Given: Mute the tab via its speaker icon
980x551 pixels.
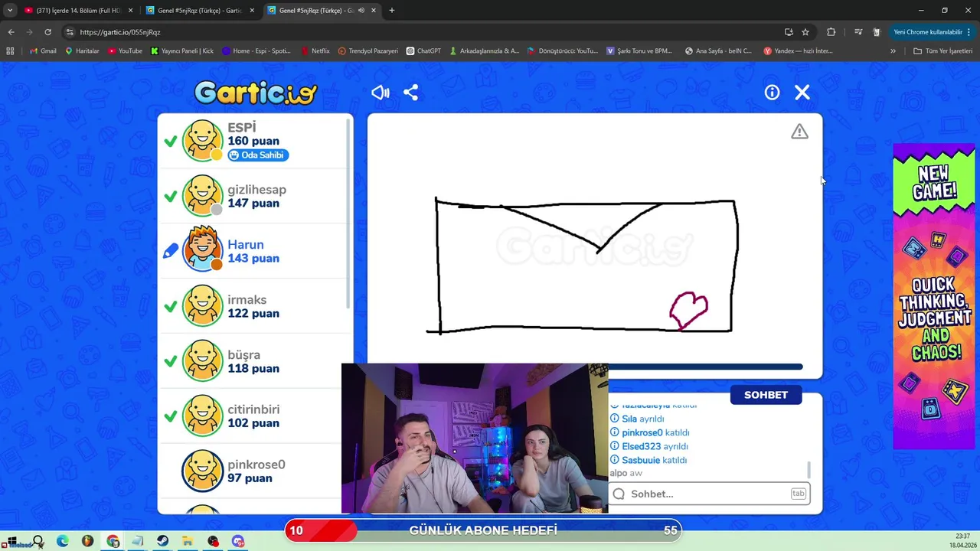Looking at the screenshot, I should (361, 11).
